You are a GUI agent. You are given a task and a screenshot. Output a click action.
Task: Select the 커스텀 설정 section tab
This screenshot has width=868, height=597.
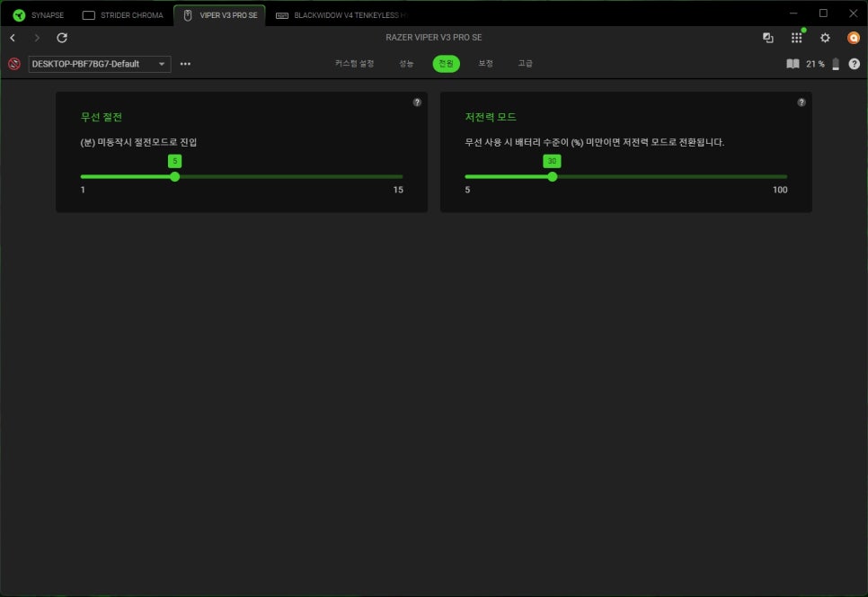354,64
